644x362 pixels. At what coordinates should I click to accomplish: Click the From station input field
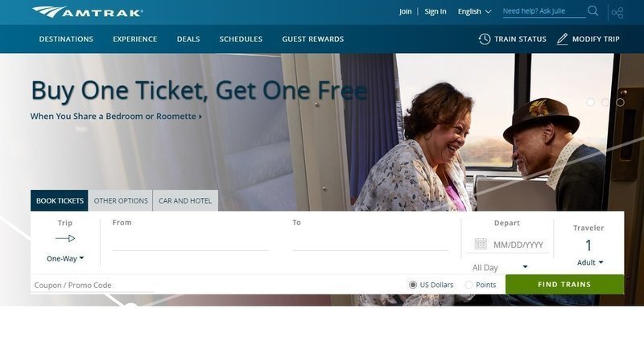tap(190, 242)
